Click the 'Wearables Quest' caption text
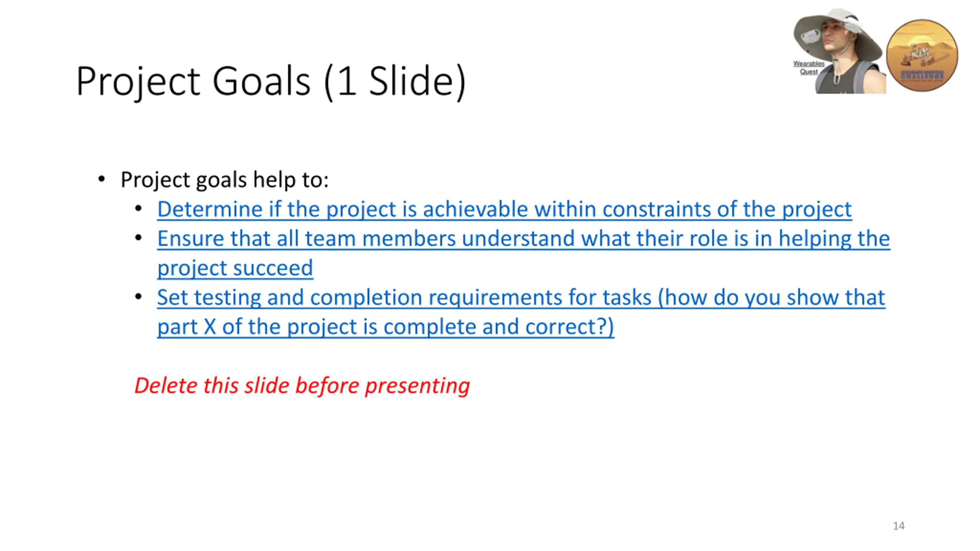Viewport: 980px width, 551px height. pos(808,68)
